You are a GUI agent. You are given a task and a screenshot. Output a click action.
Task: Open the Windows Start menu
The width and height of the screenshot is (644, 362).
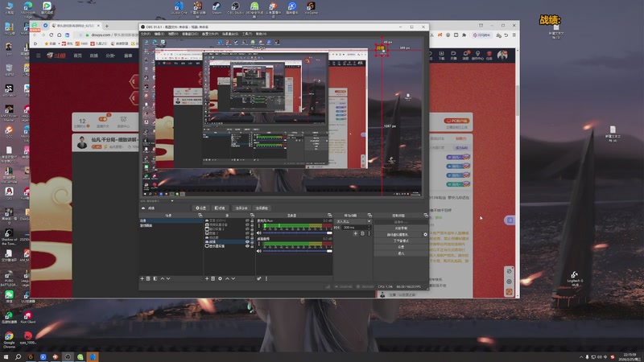[6, 357]
